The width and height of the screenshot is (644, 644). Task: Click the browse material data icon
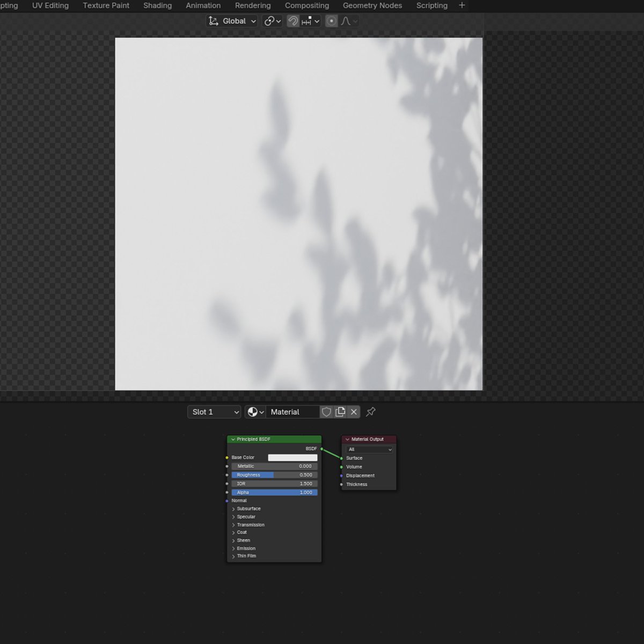pyautogui.click(x=253, y=412)
